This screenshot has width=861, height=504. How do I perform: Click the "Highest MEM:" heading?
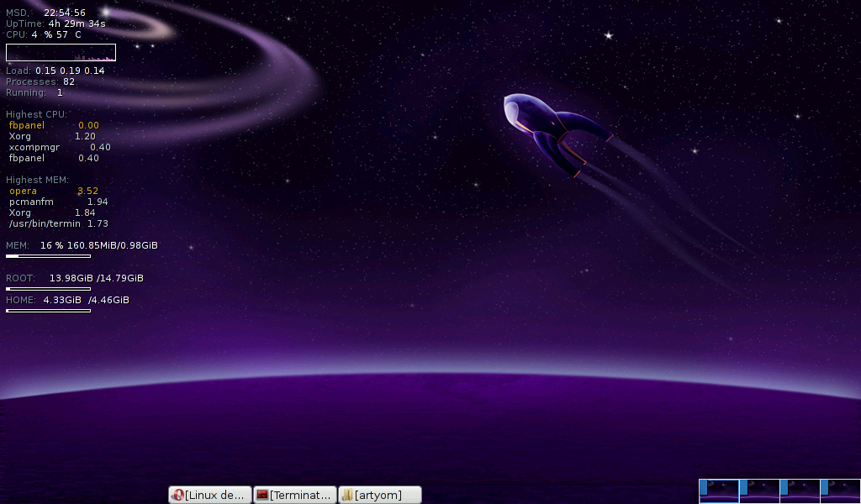[x=37, y=180]
